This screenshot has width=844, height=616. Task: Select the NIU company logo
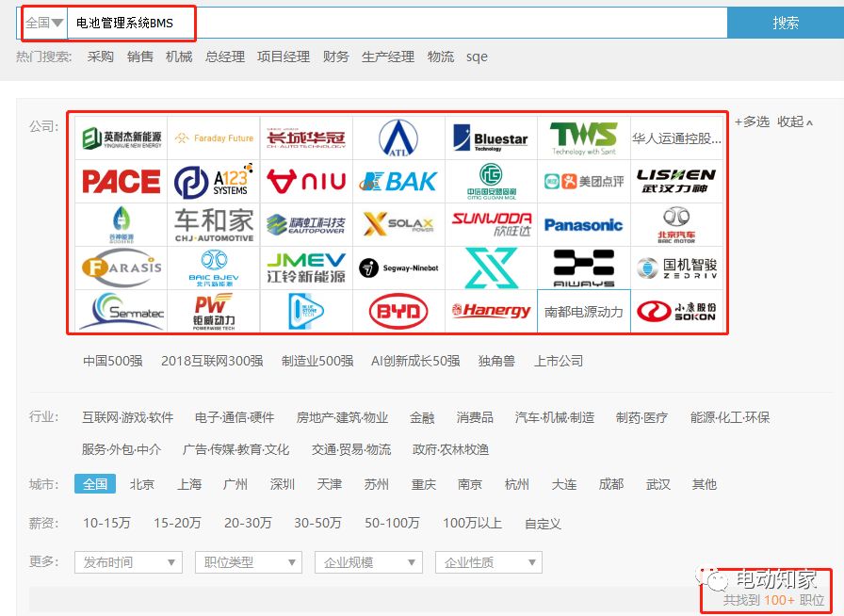pos(306,182)
